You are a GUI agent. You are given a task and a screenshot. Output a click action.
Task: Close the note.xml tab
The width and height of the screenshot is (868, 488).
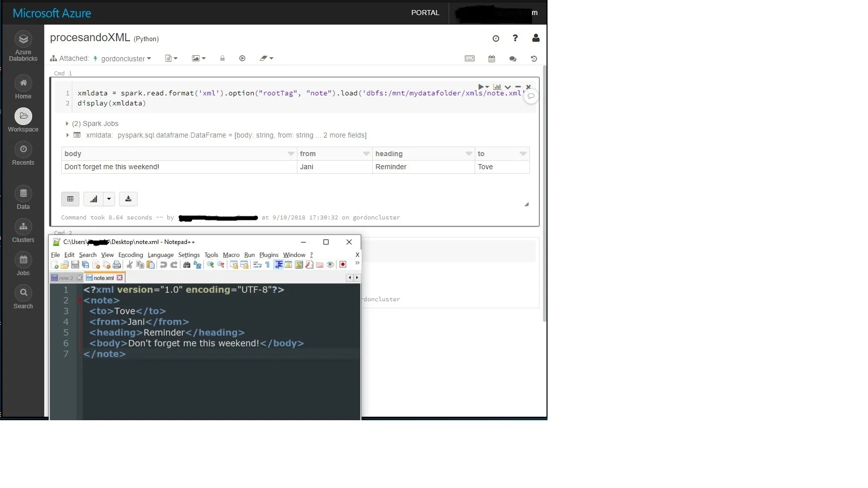pos(120,278)
